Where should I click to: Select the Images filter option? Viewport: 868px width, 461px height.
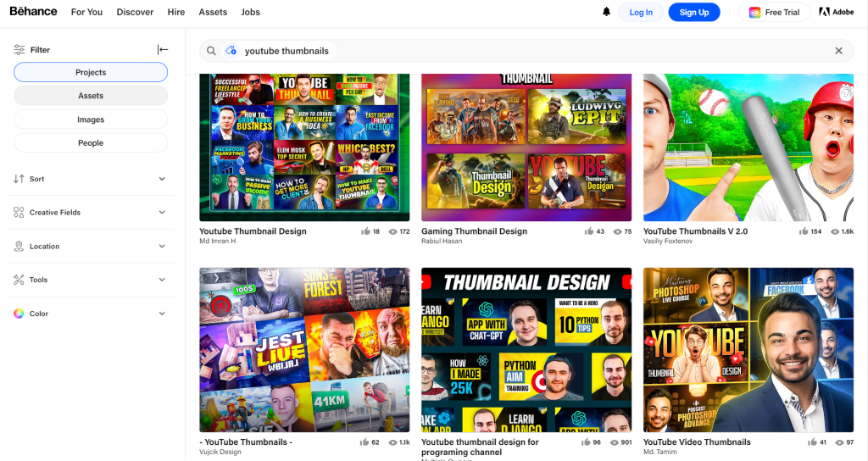click(x=91, y=119)
